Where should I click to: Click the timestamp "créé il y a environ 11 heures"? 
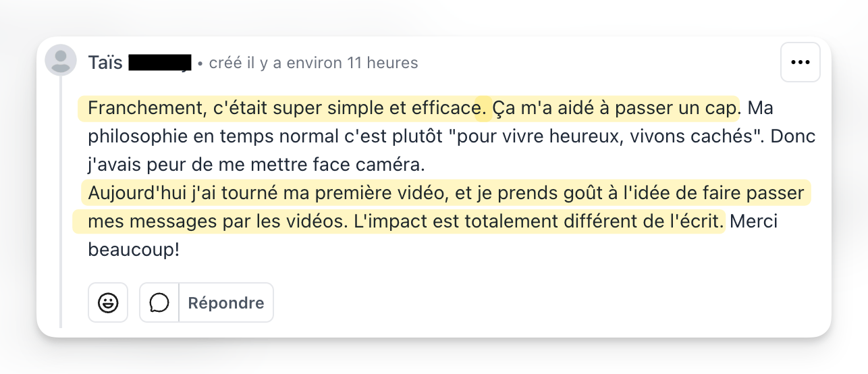[x=313, y=63]
